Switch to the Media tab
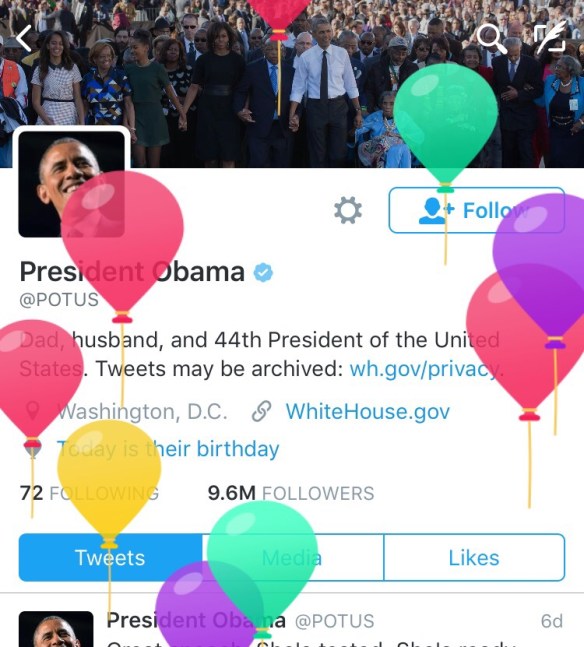This screenshot has height=647, width=584. pyautogui.click(x=292, y=557)
